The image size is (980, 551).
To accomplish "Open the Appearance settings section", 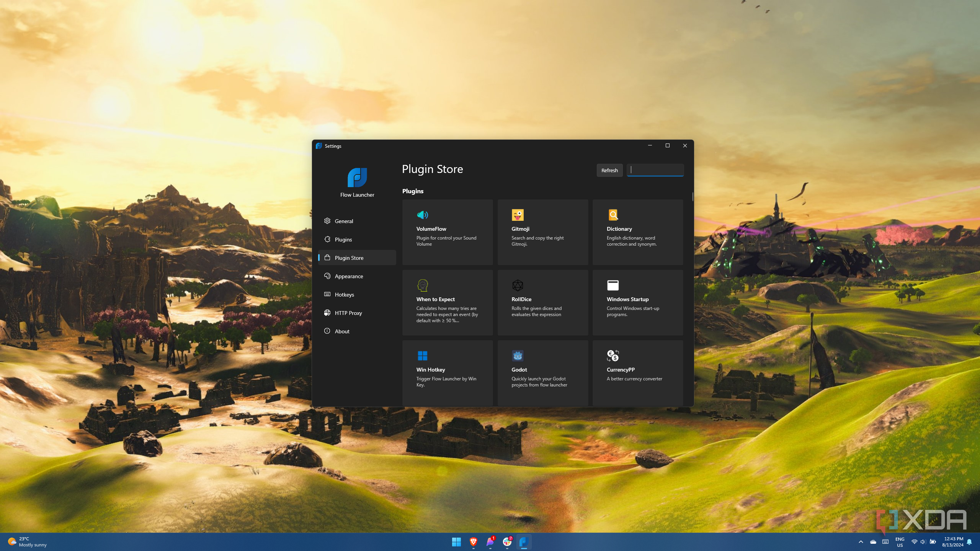I will click(x=357, y=276).
